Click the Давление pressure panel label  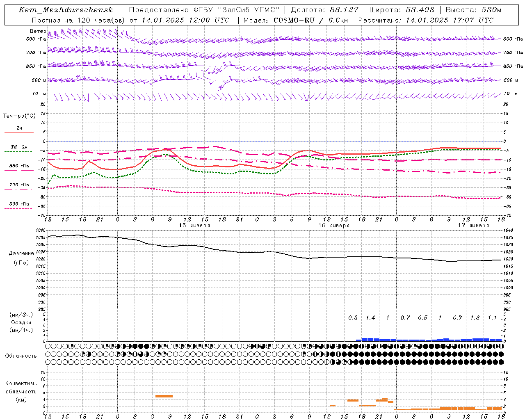click(x=21, y=253)
